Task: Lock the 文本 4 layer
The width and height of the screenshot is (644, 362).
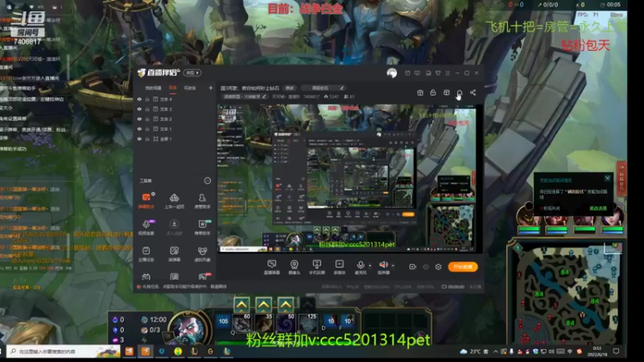Action: (147, 99)
